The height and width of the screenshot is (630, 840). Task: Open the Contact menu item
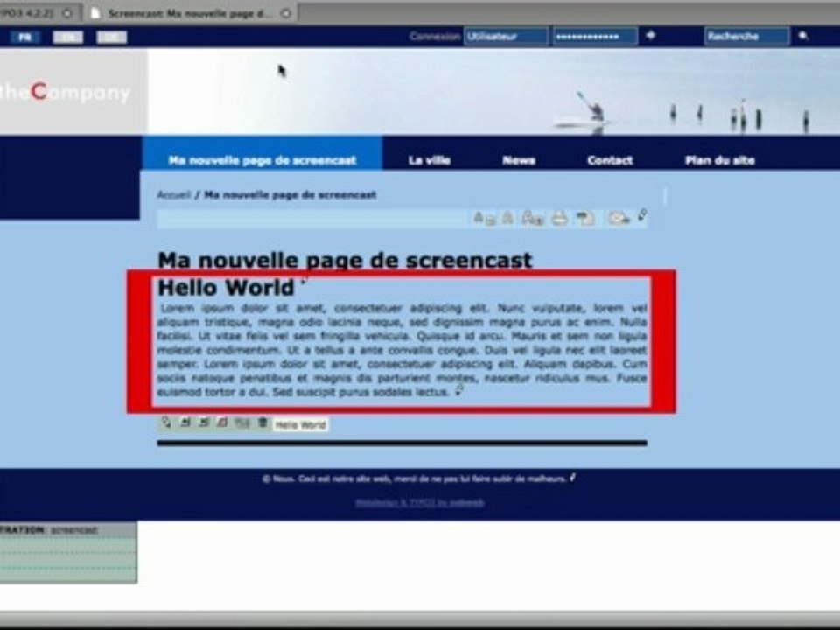pyautogui.click(x=610, y=160)
